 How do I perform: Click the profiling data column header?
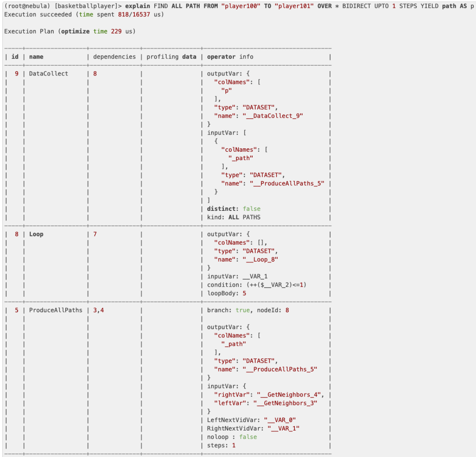pos(171,57)
